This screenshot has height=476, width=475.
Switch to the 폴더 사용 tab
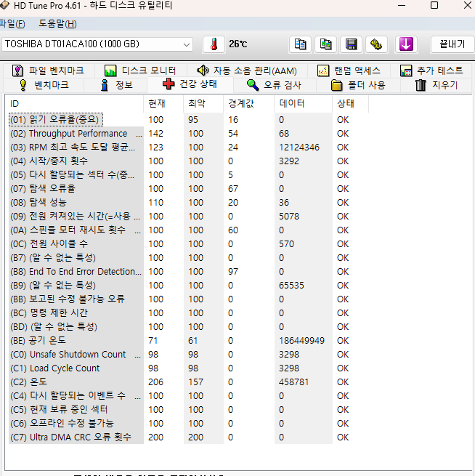358,85
